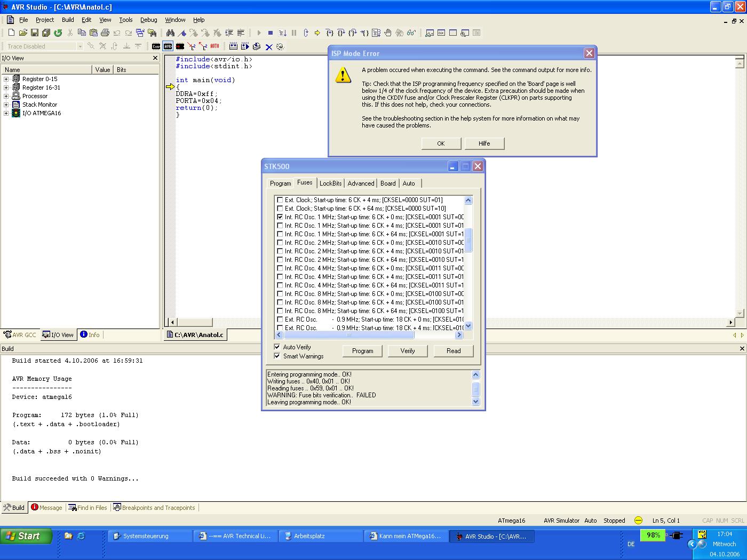Open the Debug menu
This screenshot has height=560, width=747.
pyautogui.click(x=149, y=20)
